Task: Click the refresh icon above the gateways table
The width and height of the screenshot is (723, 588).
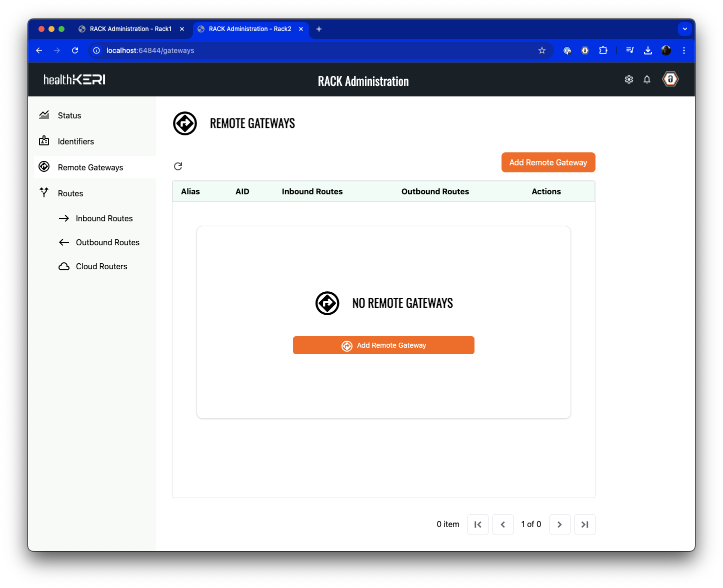Action: (x=178, y=166)
